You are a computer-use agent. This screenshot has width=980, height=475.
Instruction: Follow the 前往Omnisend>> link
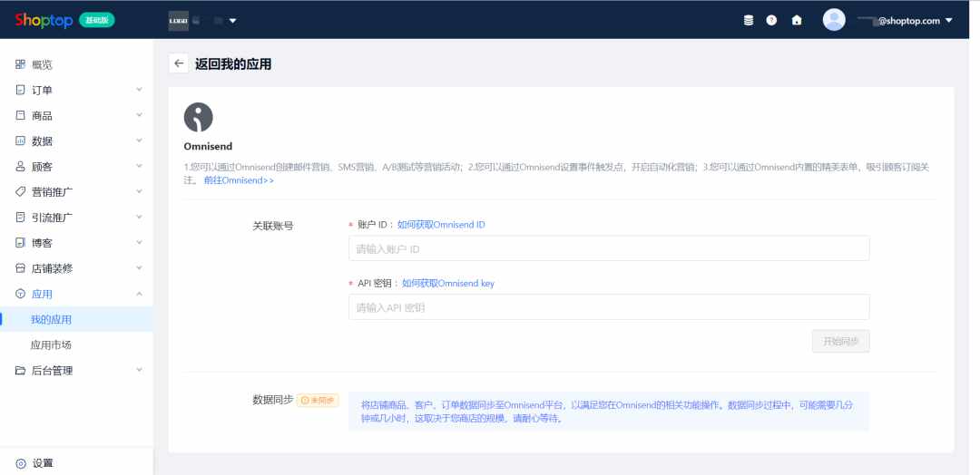[239, 180]
